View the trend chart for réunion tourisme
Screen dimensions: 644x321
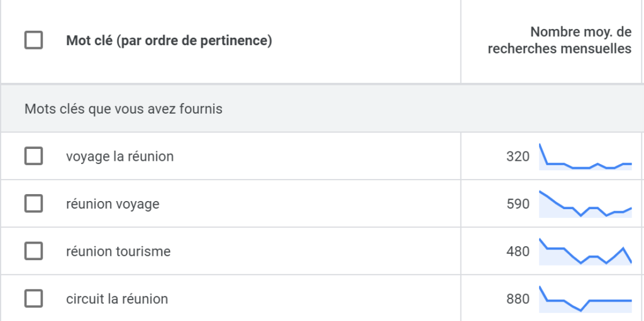pyautogui.click(x=586, y=252)
